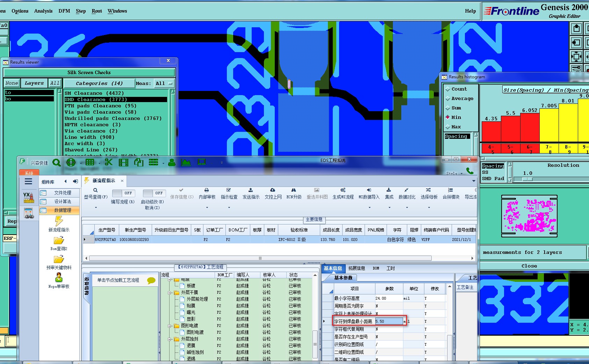This screenshot has width=589, height=364.
Task: Select Sum option in Results histogram
Action: tap(447, 108)
